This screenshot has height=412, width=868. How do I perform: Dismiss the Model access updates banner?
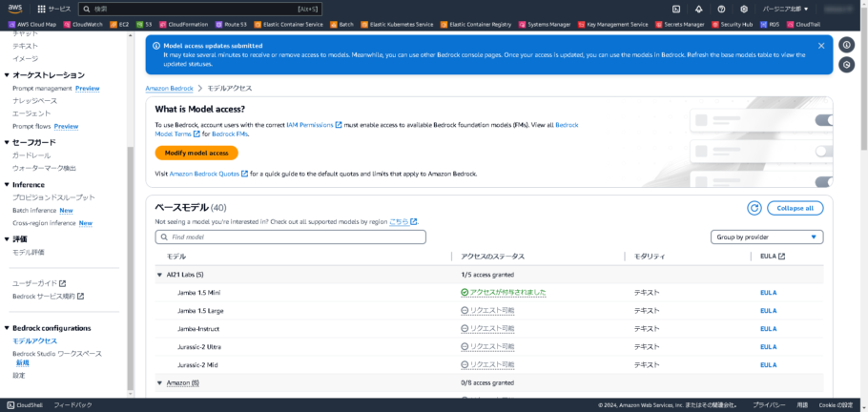click(821, 46)
